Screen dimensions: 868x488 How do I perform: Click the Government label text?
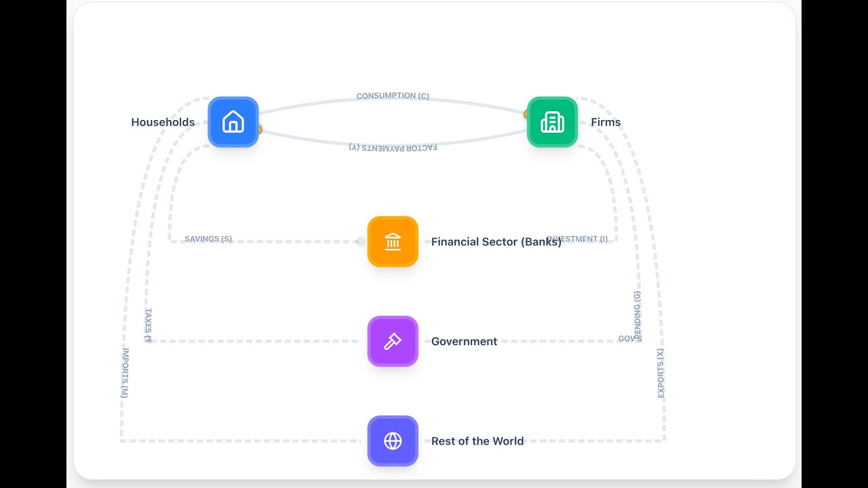click(465, 341)
